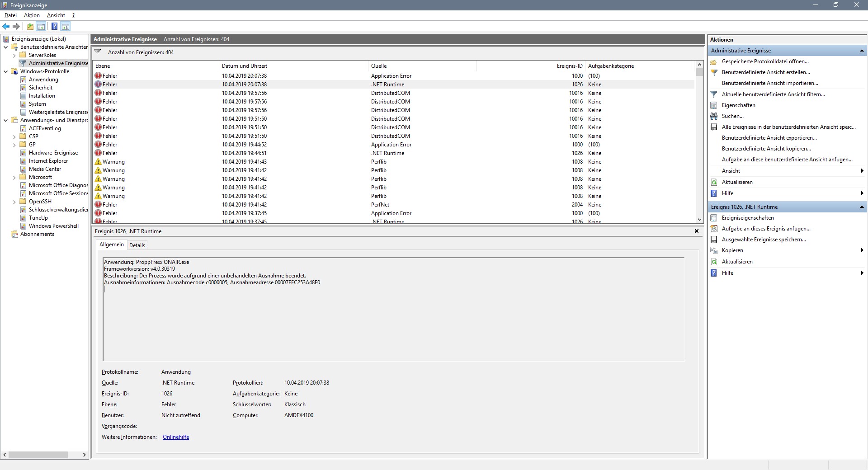
Task: Switch to the Details tab
Action: 137,245
